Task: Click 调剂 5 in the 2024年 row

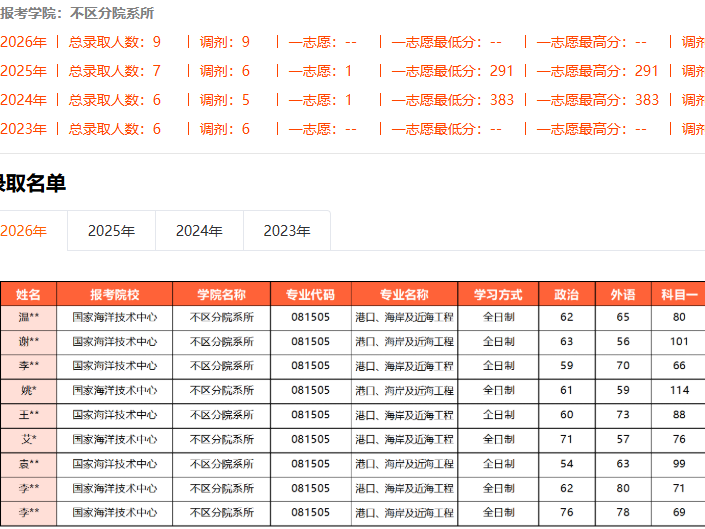Action: point(225,100)
